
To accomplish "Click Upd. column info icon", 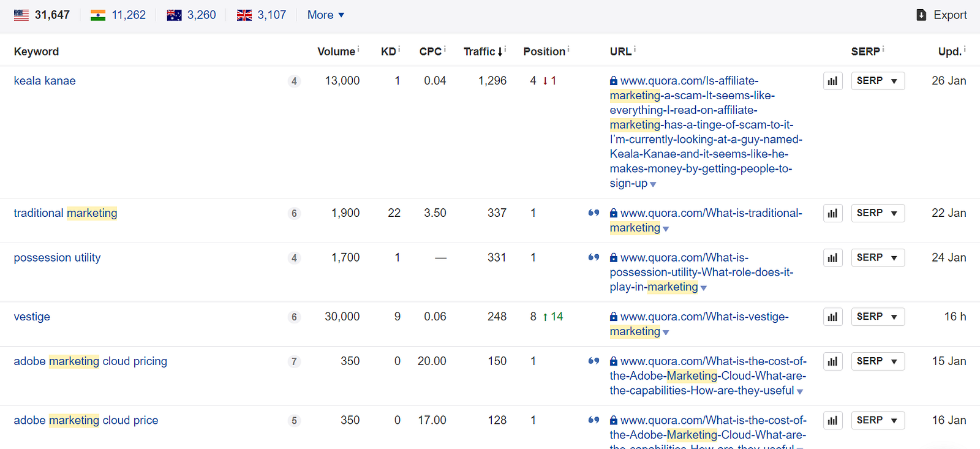I will click(965, 48).
